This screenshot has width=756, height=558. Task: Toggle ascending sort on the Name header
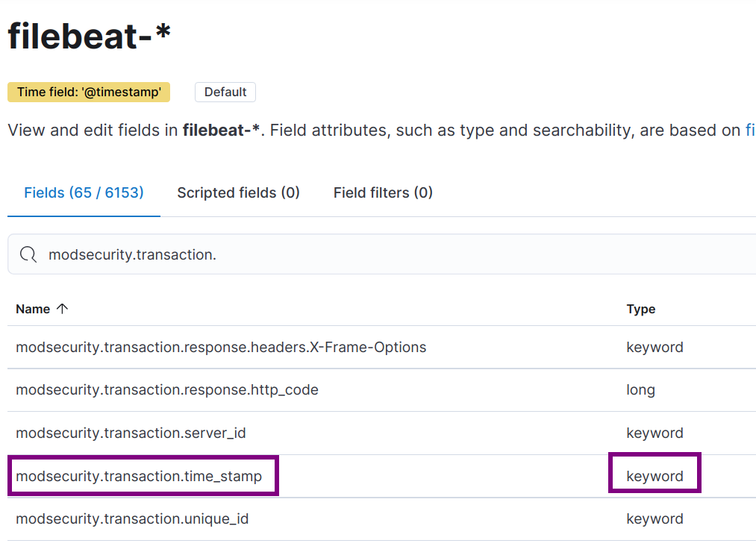click(60, 308)
